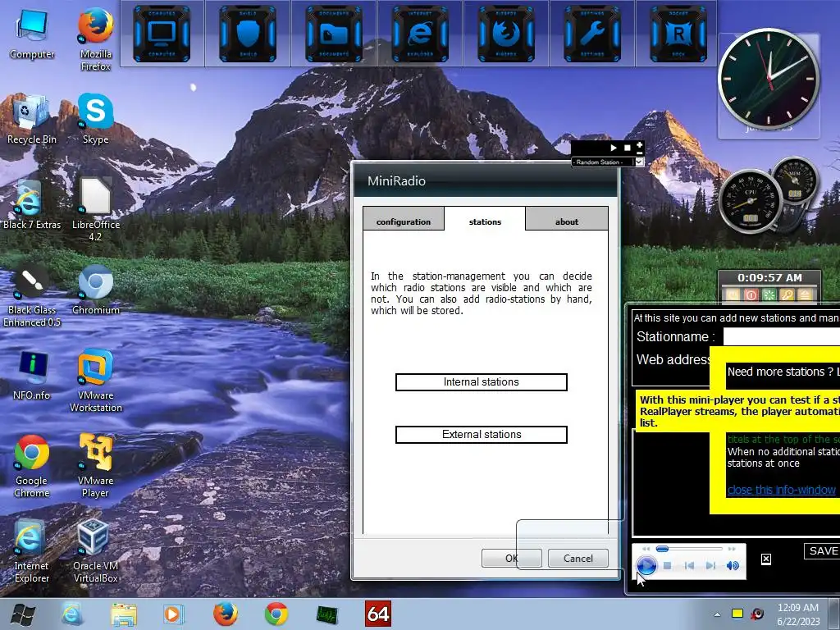Rewind with the mini-player double-left arrows
This screenshot has width=840, height=630.
click(x=646, y=549)
